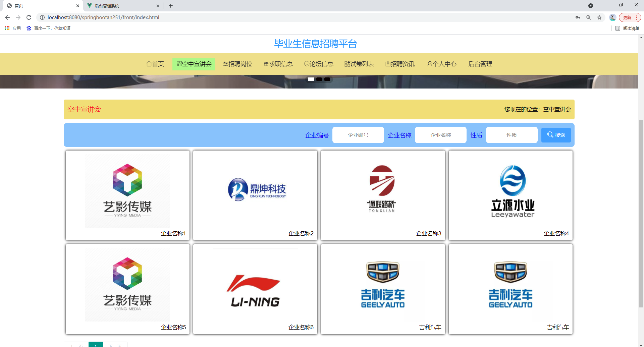
Task: Click the 企业名称3 caption text
Action: point(429,233)
